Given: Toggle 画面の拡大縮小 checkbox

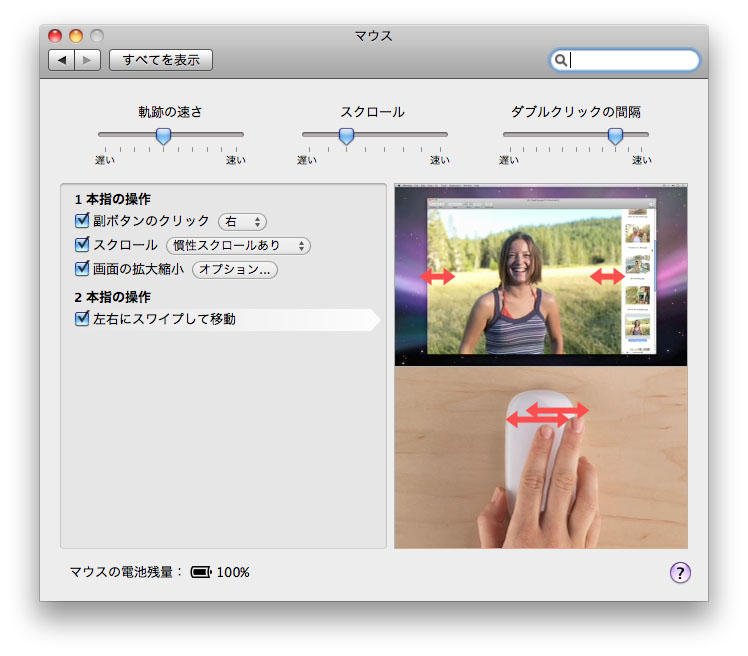Looking at the screenshot, I should click(82, 269).
